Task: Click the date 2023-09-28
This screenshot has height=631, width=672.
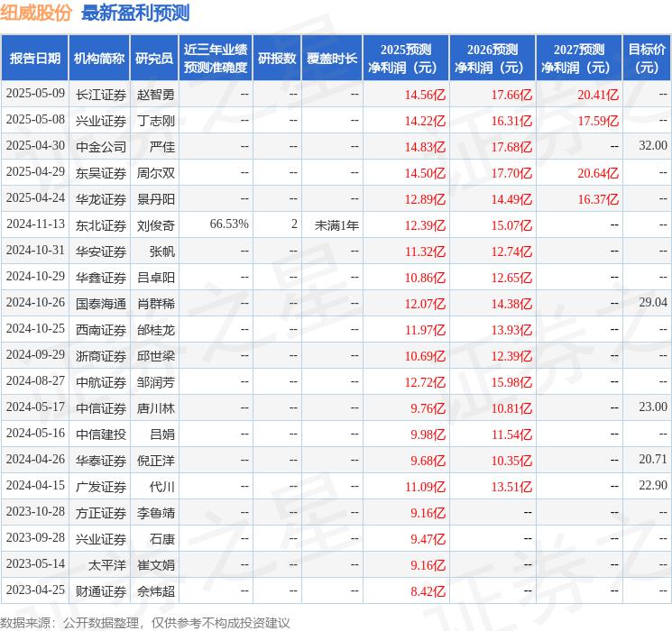Action: (x=35, y=538)
